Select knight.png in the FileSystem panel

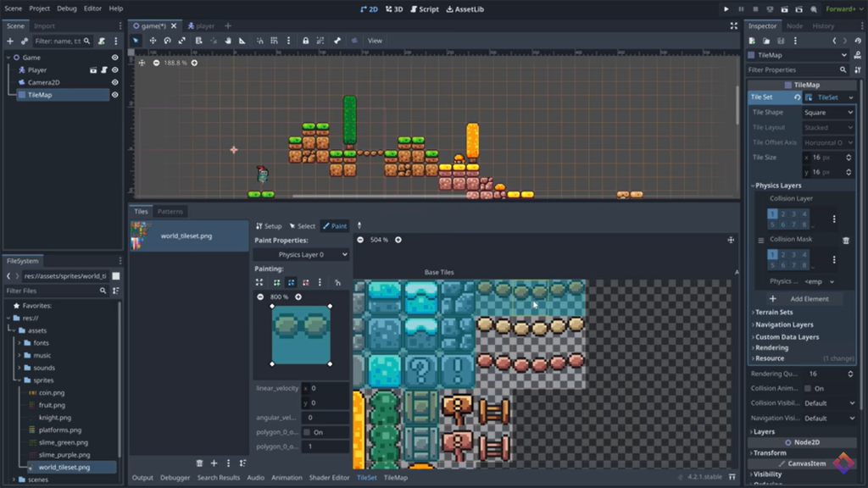[x=54, y=418]
